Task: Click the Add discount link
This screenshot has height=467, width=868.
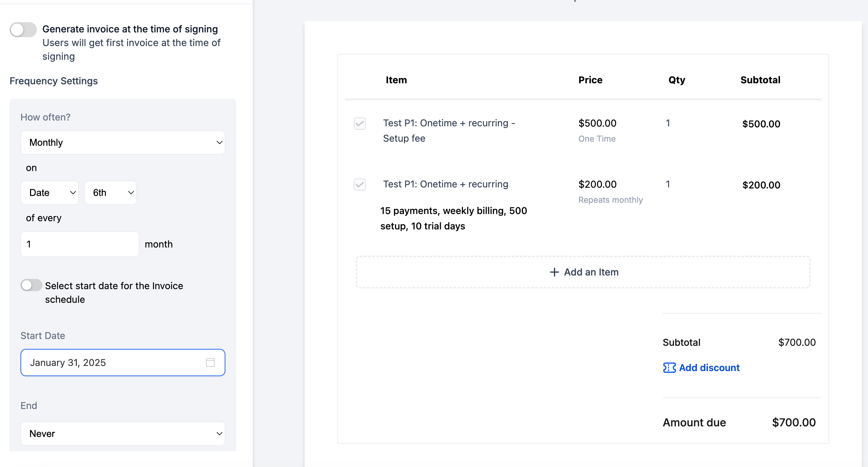Action: coord(709,368)
